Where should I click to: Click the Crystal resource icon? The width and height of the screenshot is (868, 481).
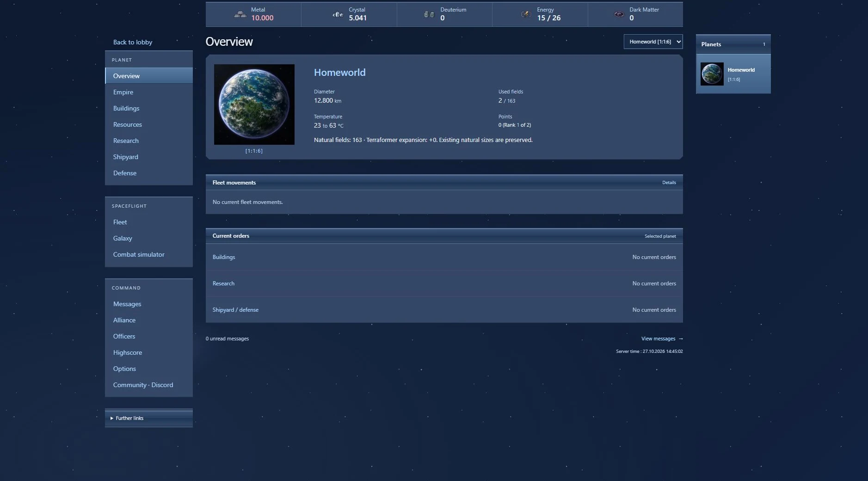pos(338,14)
